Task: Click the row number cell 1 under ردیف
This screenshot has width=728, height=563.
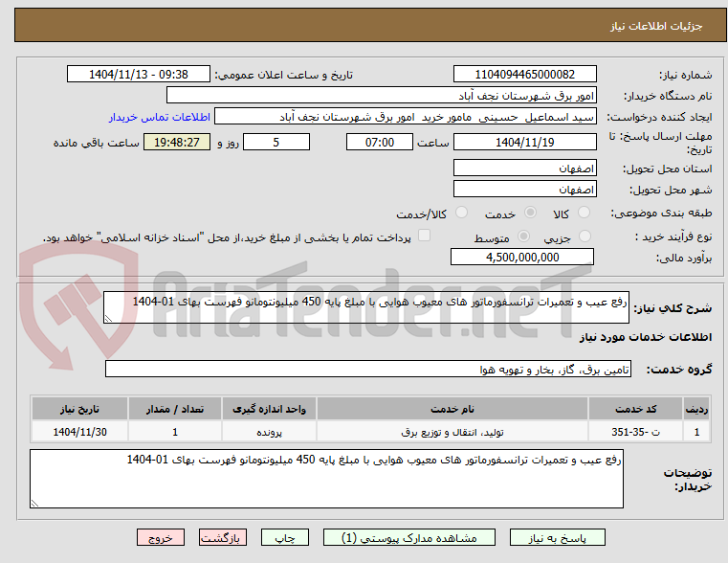Action: (696, 432)
